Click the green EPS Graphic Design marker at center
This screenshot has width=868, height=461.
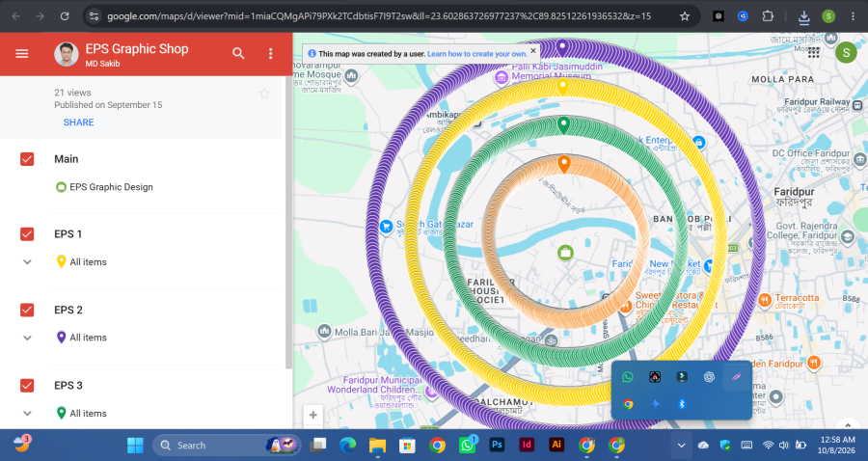565,253
